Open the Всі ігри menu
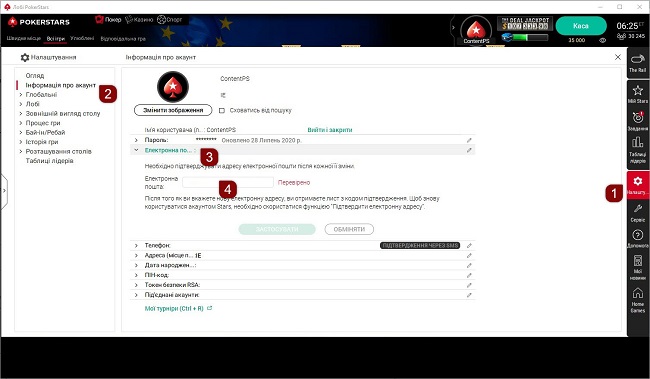This screenshot has width=650, height=379. [x=56, y=39]
